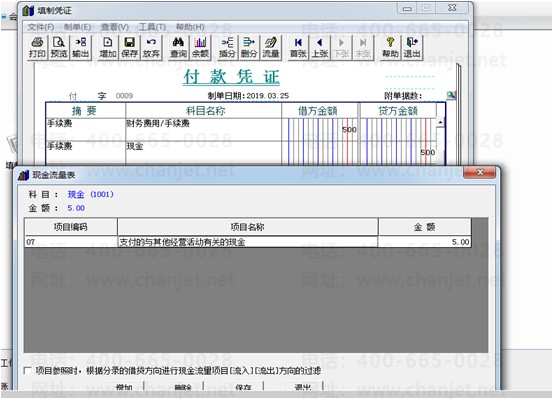Click the 增加 button in cash flow dialog

pos(124,387)
